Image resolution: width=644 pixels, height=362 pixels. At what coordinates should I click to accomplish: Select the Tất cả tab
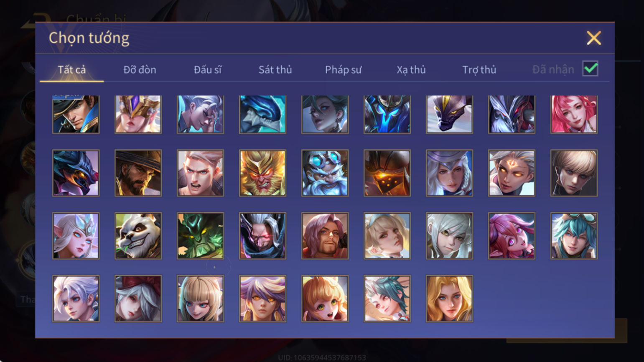pyautogui.click(x=72, y=69)
